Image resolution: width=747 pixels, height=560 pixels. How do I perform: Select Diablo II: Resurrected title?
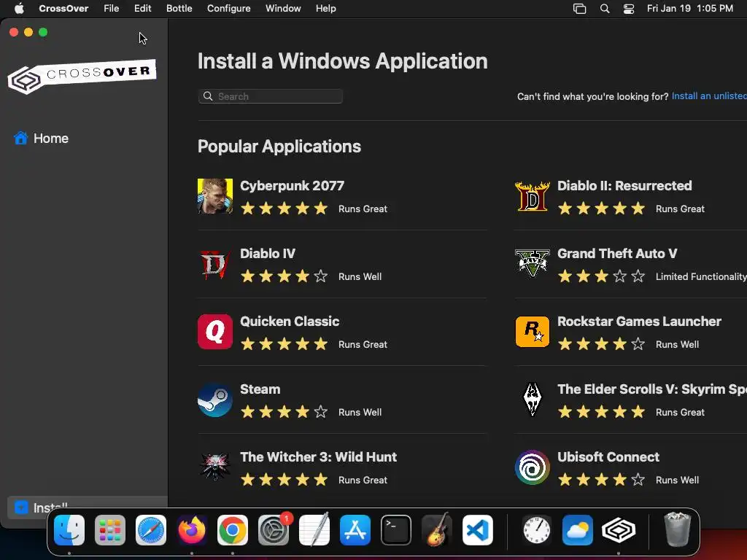624,186
